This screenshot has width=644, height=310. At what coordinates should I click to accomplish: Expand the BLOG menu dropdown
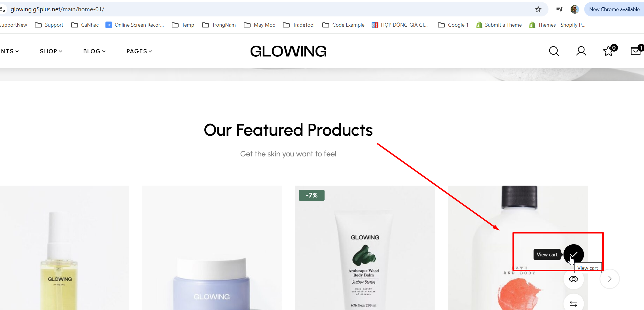point(94,51)
